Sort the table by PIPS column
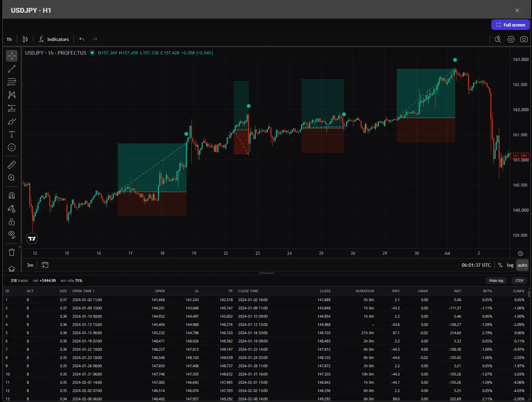This screenshot has height=402, width=532. (x=396, y=291)
